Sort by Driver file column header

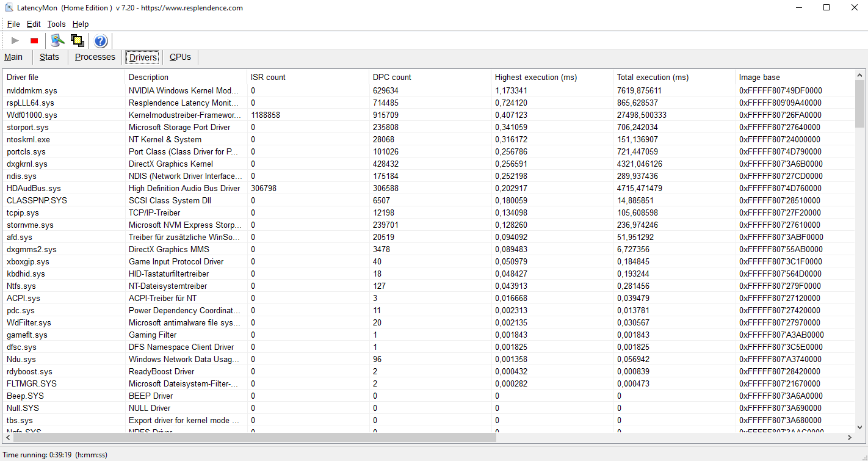click(x=63, y=77)
